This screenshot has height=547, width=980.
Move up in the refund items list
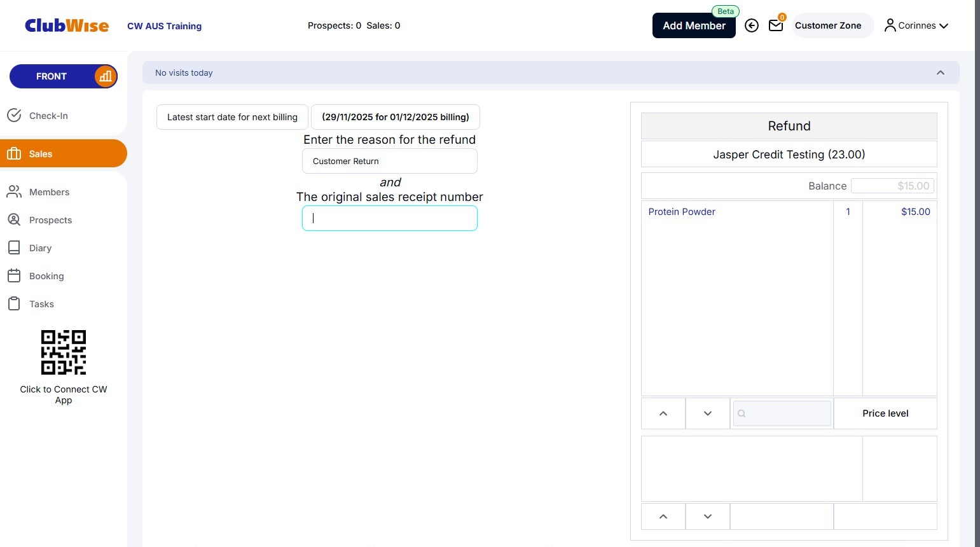pos(663,413)
